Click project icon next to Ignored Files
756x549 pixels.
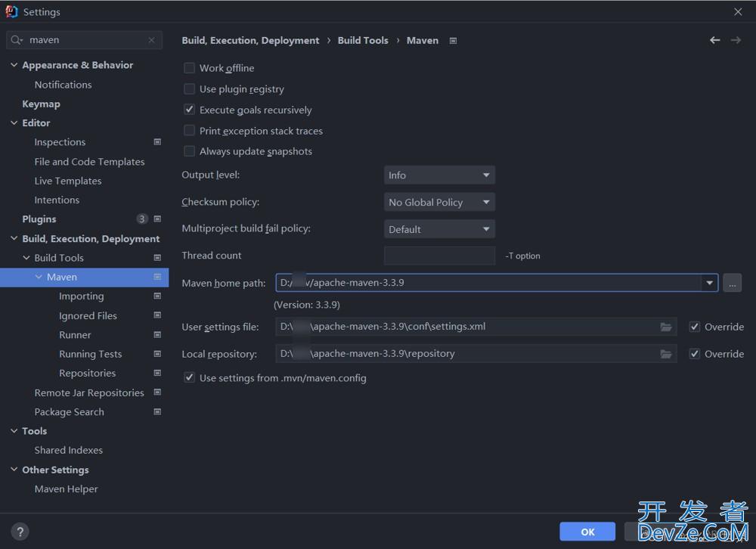[157, 315]
